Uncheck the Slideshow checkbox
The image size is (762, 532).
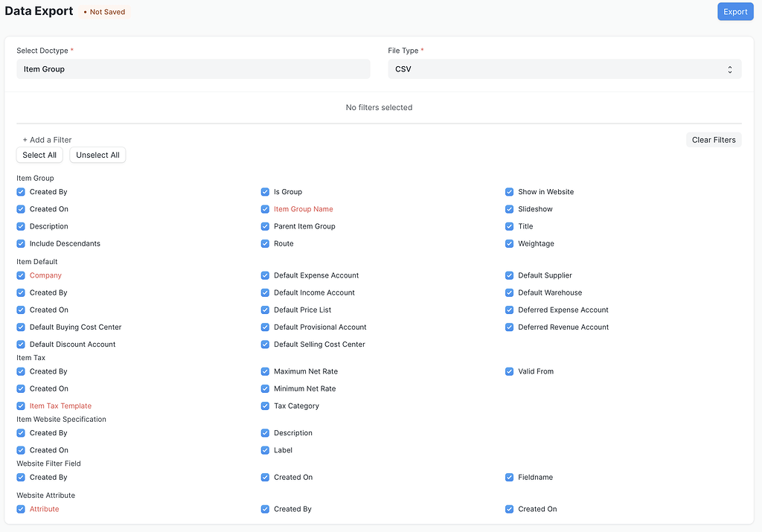tap(509, 209)
